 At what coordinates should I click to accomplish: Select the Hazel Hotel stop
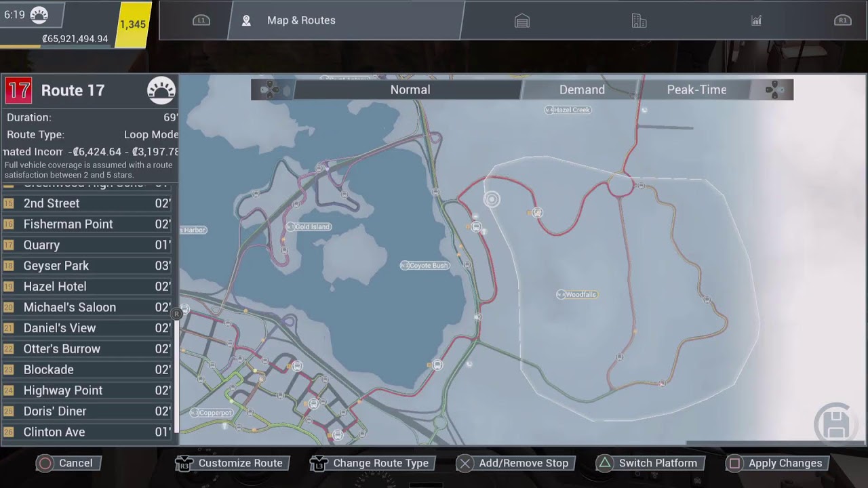[87, 287]
